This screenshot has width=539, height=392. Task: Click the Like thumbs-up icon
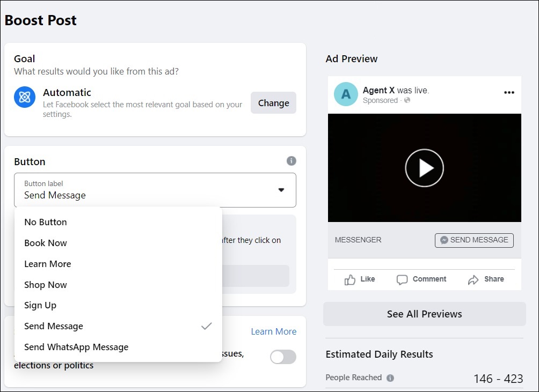pos(350,279)
